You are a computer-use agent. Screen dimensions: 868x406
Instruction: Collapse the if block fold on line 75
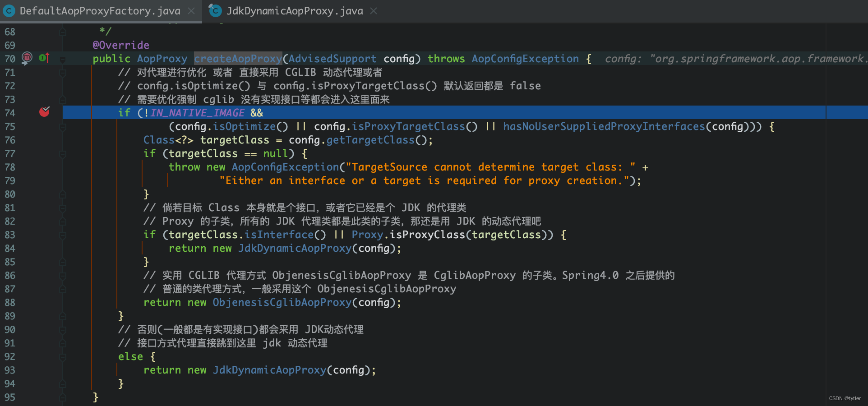coord(63,127)
